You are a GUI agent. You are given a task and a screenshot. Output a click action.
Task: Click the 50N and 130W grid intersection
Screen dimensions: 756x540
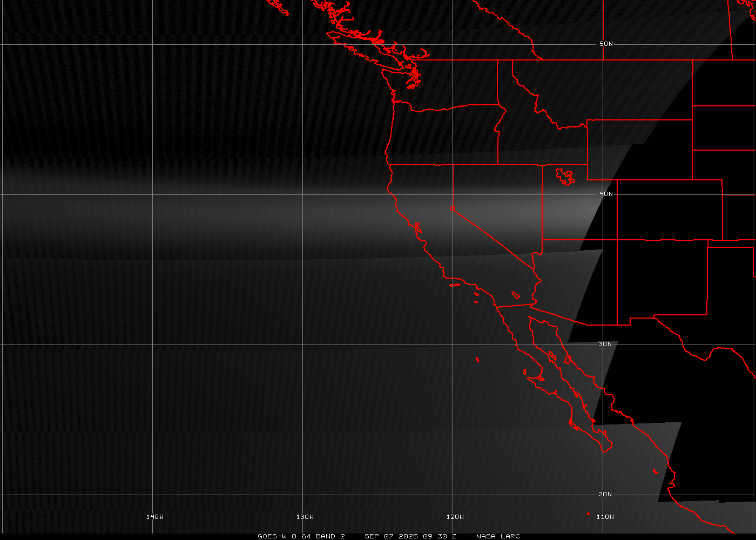(303, 44)
